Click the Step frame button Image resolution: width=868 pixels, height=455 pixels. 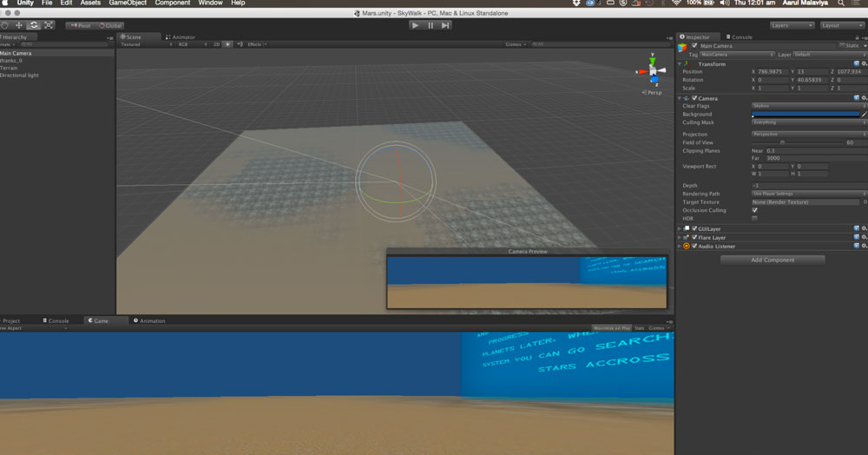point(445,25)
